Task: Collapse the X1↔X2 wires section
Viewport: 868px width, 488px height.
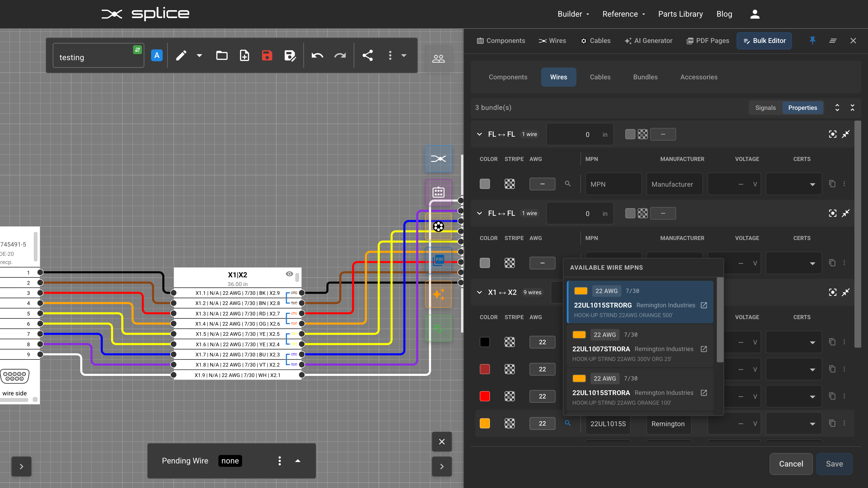Action: 479,292
